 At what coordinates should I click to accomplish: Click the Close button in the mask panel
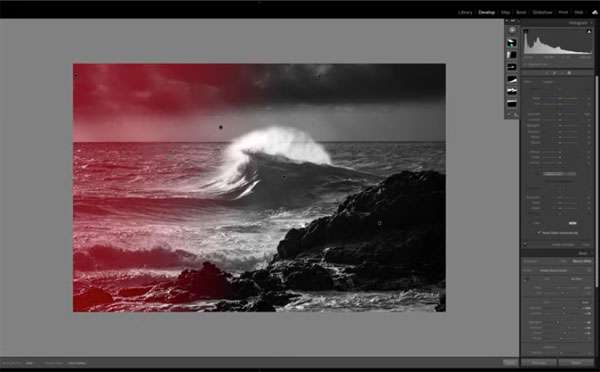(586, 245)
